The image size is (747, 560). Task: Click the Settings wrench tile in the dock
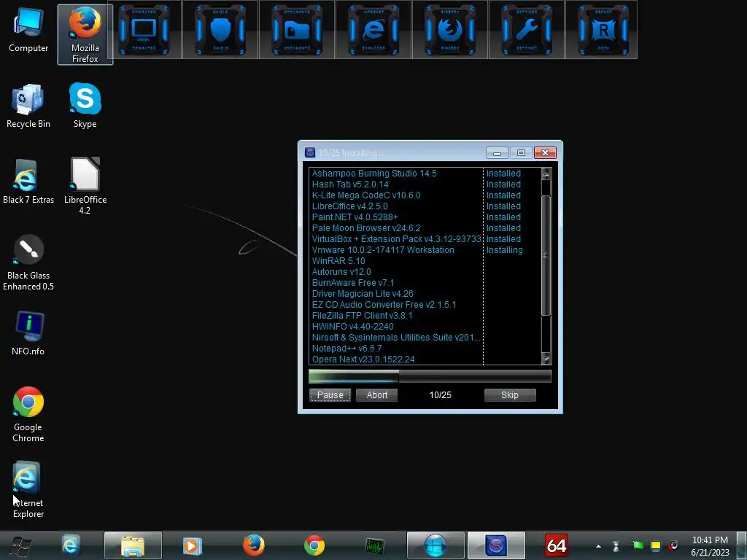(x=527, y=29)
